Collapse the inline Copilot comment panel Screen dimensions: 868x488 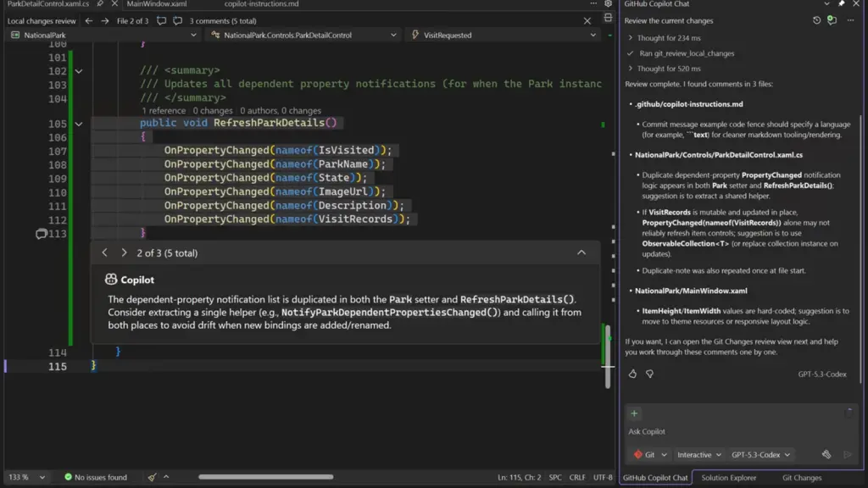[581, 252]
